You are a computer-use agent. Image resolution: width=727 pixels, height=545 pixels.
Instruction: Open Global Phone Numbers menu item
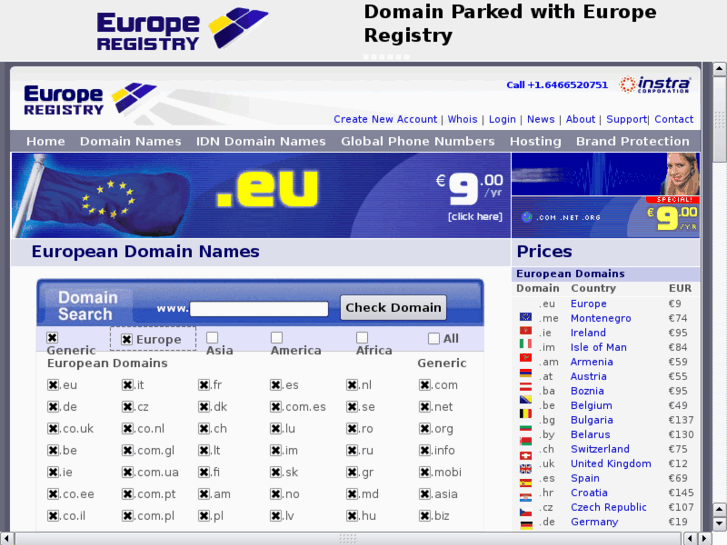418,141
